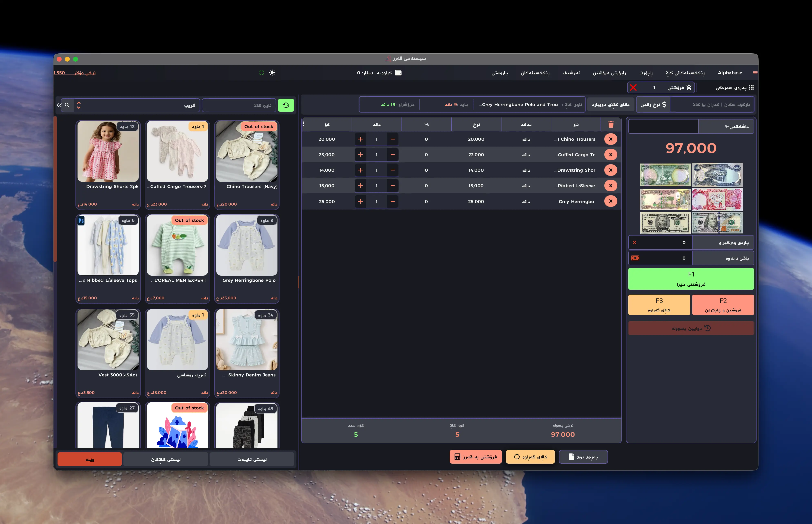Image resolution: width=812 pixels, height=524 pixels.
Task: Clear the received amount with the small red x
Action: click(x=635, y=243)
